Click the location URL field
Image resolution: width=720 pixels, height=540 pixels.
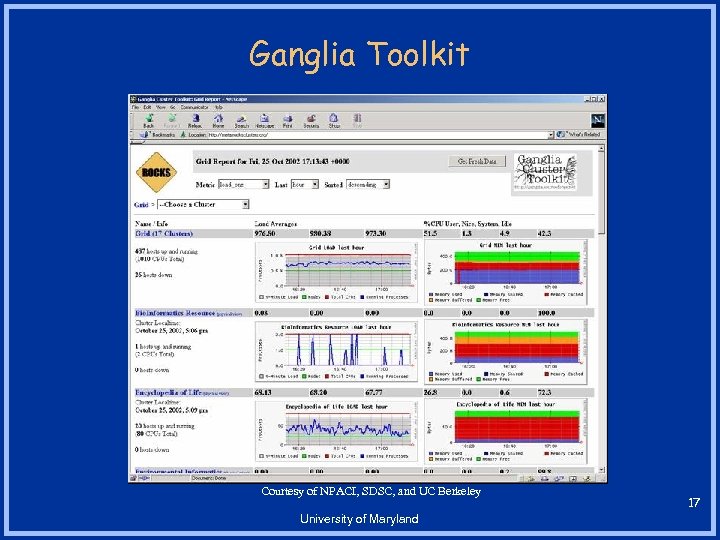point(377,135)
